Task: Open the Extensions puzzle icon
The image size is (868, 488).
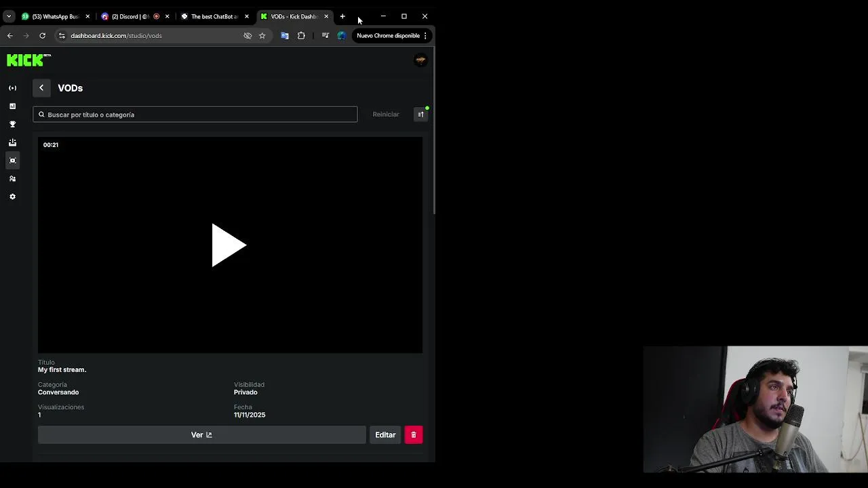Action: [301, 36]
